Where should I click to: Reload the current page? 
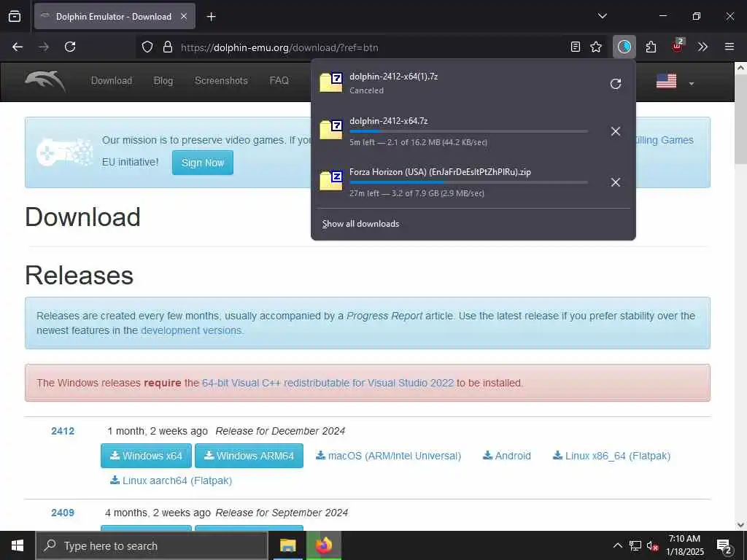tap(70, 47)
